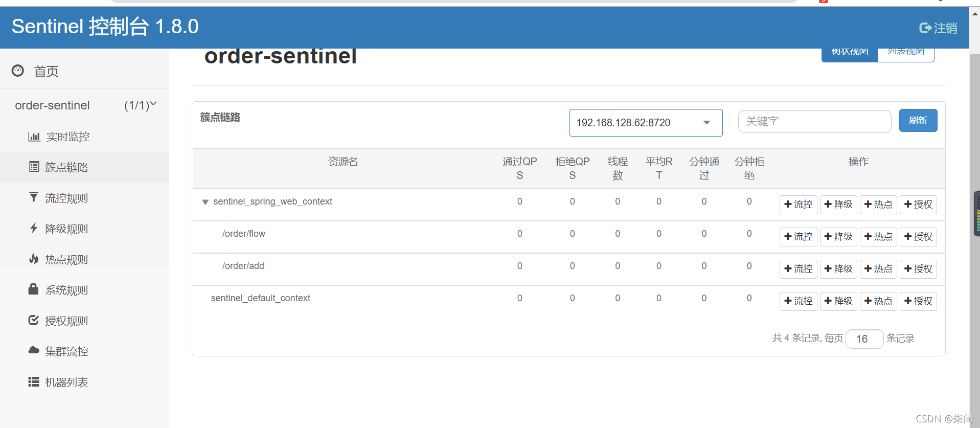The width and height of the screenshot is (980, 428).
Task: Open 授权规则 menu entry
Action: (x=84, y=321)
